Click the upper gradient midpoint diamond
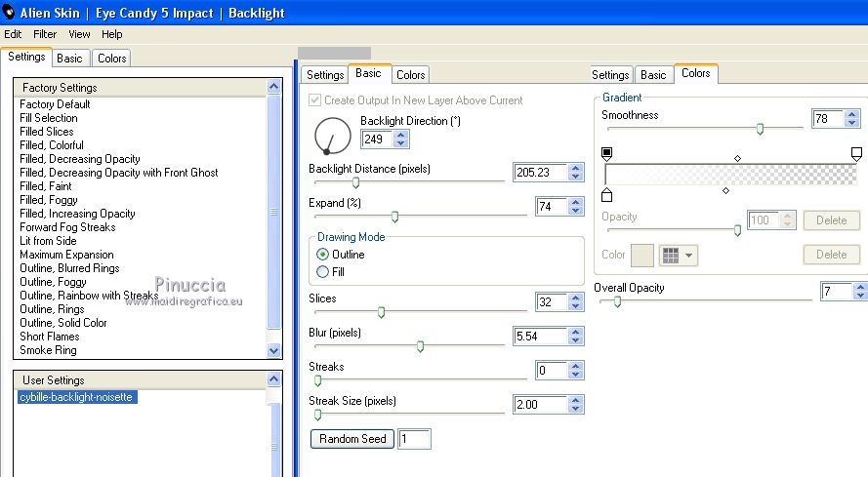This screenshot has width=868, height=477. click(x=737, y=158)
